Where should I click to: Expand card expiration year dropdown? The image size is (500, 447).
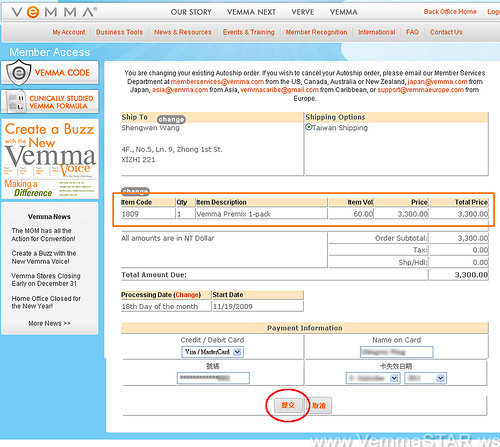point(425,378)
